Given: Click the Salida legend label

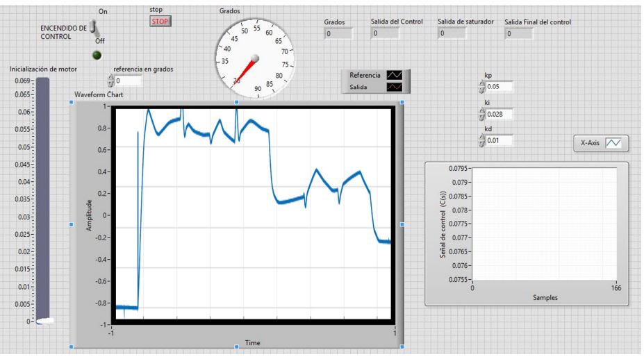Looking at the screenshot, I should click(358, 87).
